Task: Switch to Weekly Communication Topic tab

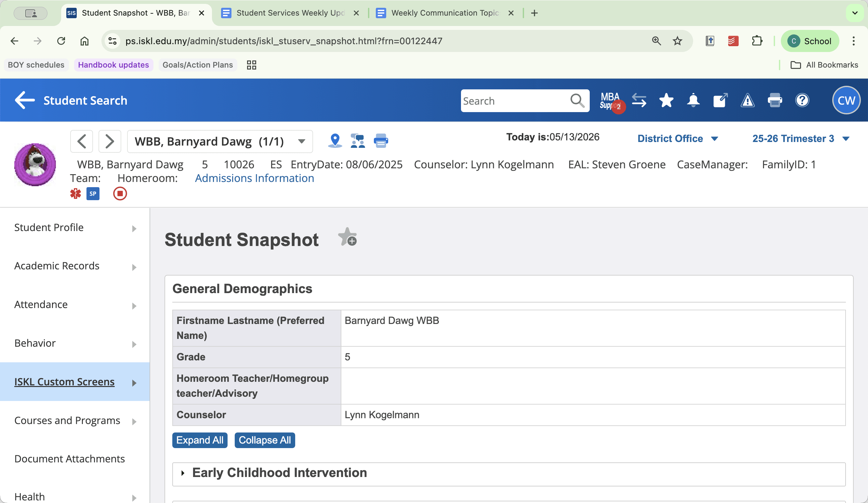Action: [x=445, y=13]
